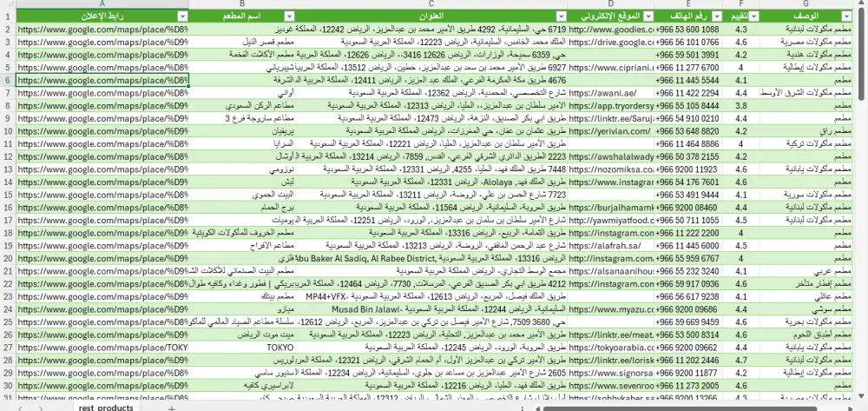
Task: Select column G header
Action: (x=806, y=4)
